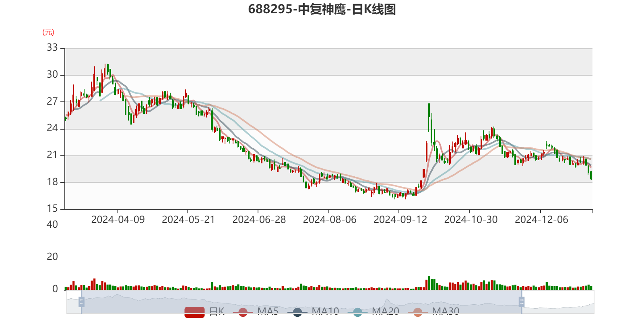Viewport: 644px width, 322px height.
Task: Select the 2024-09-12 date axis label
Action: pyautogui.click(x=400, y=220)
